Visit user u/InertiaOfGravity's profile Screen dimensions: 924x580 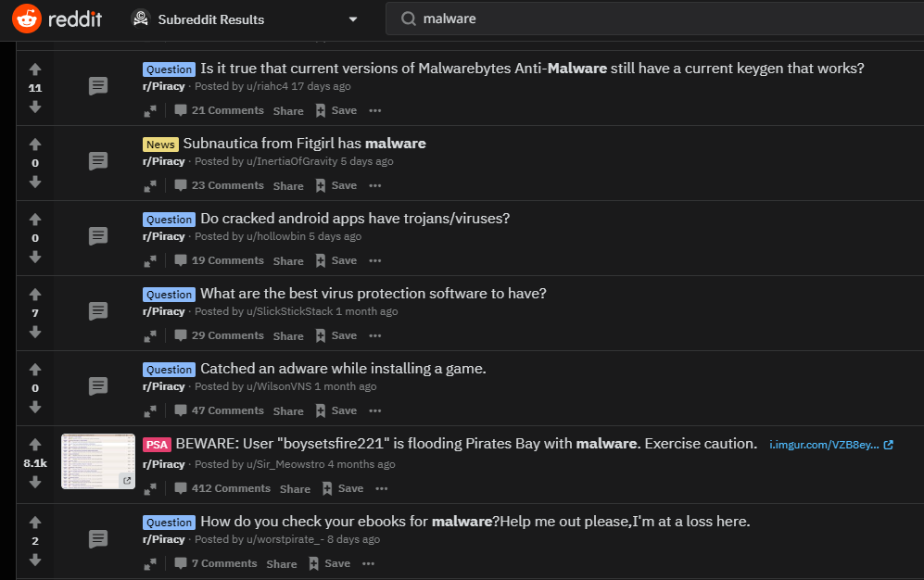click(x=292, y=161)
